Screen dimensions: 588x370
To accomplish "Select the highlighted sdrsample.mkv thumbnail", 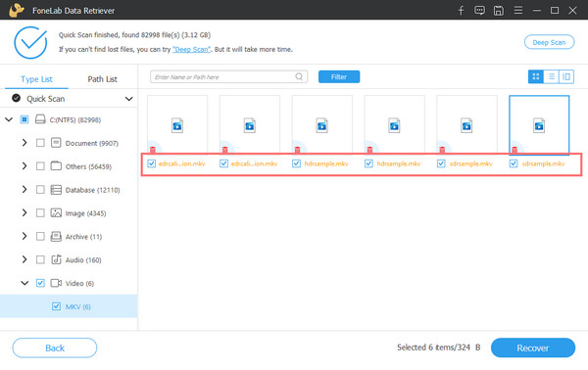I will pos(539,124).
